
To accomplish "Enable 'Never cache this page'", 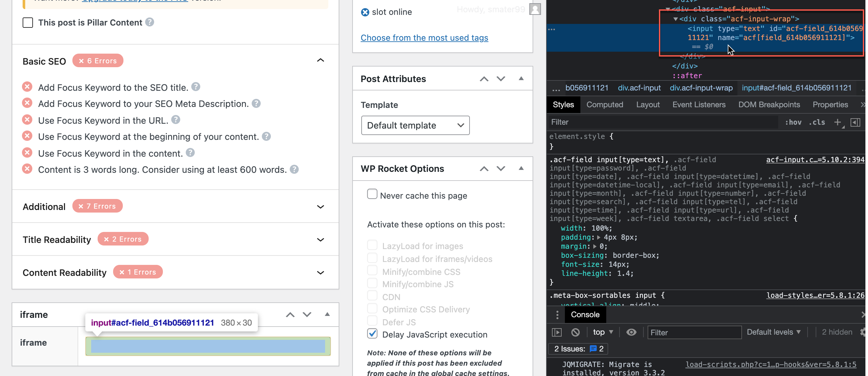I will pos(372,194).
